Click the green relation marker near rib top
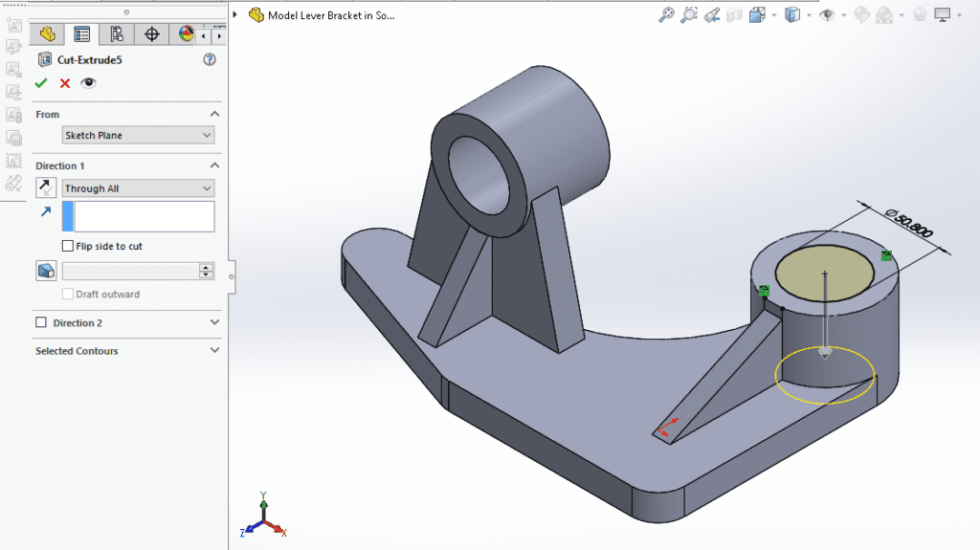Image resolution: width=980 pixels, height=550 pixels. (764, 291)
